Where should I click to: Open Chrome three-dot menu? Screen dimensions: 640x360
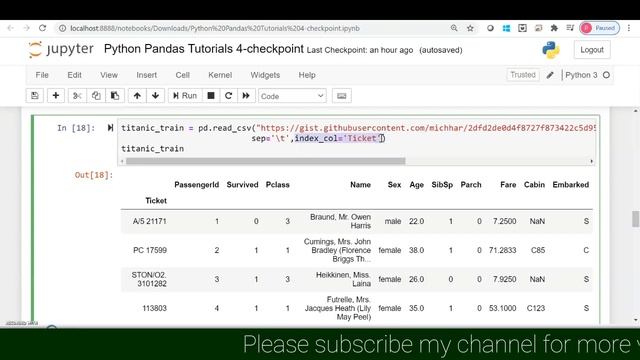[x=629, y=28]
